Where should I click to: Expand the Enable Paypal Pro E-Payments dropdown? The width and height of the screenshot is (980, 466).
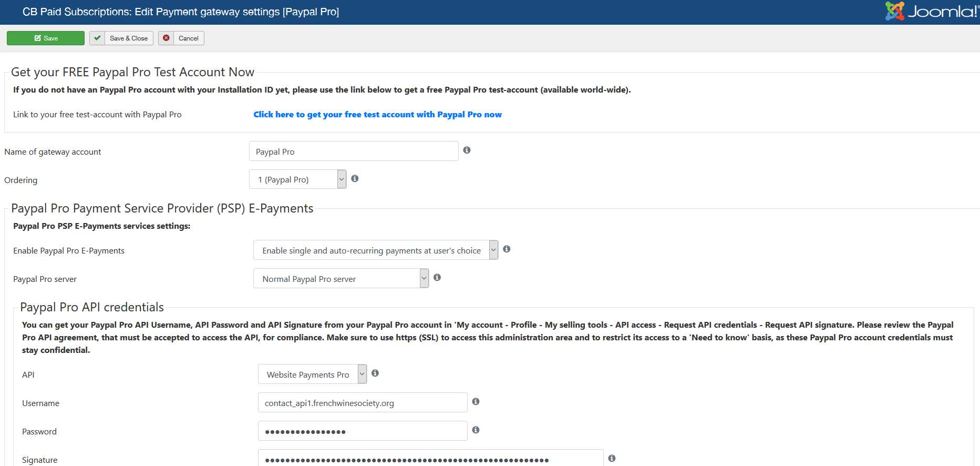pyautogui.click(x=376, y=250)
